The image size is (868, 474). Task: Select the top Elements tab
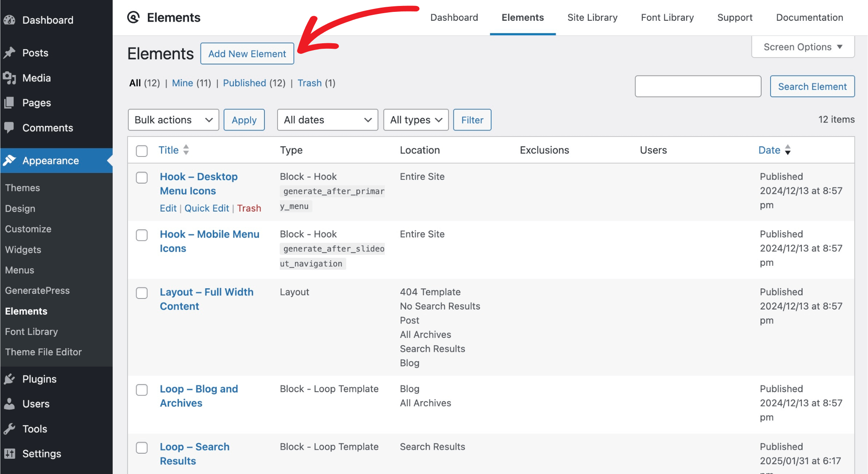pos(523,17)
